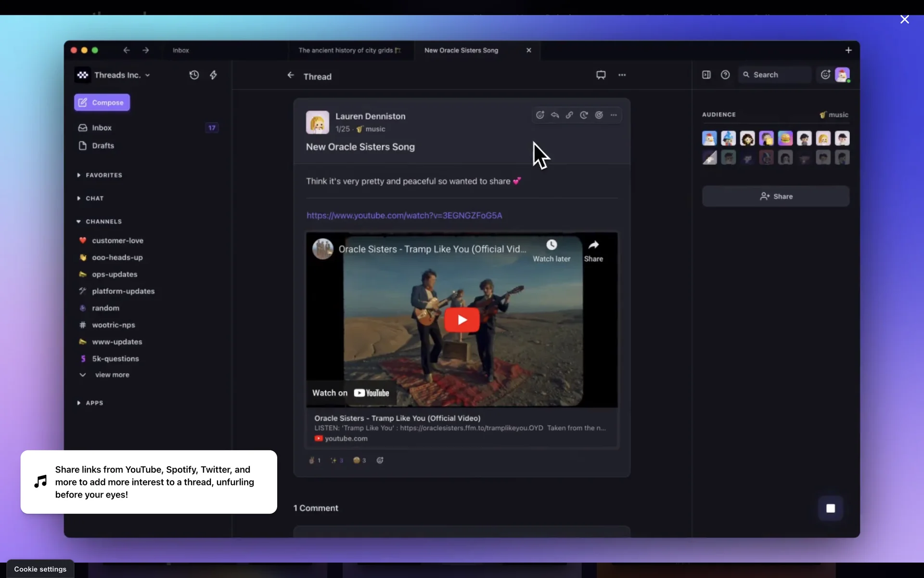
Task: Click the history clock icon in sidebar
Action: click(194, 75)
